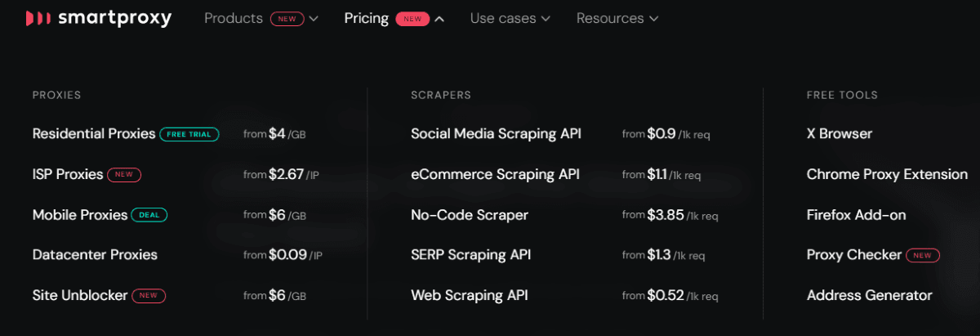Open the Resources menu
980x336 pixels.
pos(610,18)
